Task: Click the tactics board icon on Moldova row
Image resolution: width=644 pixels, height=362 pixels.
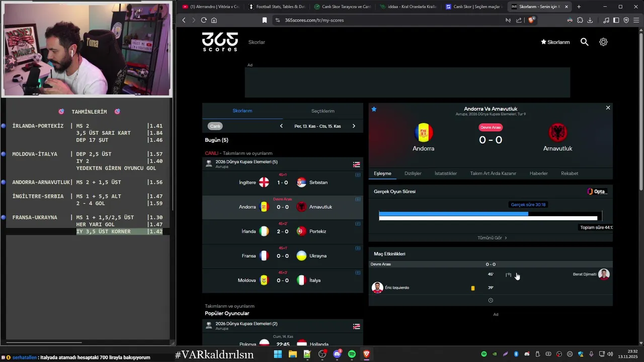Action: 358,273
